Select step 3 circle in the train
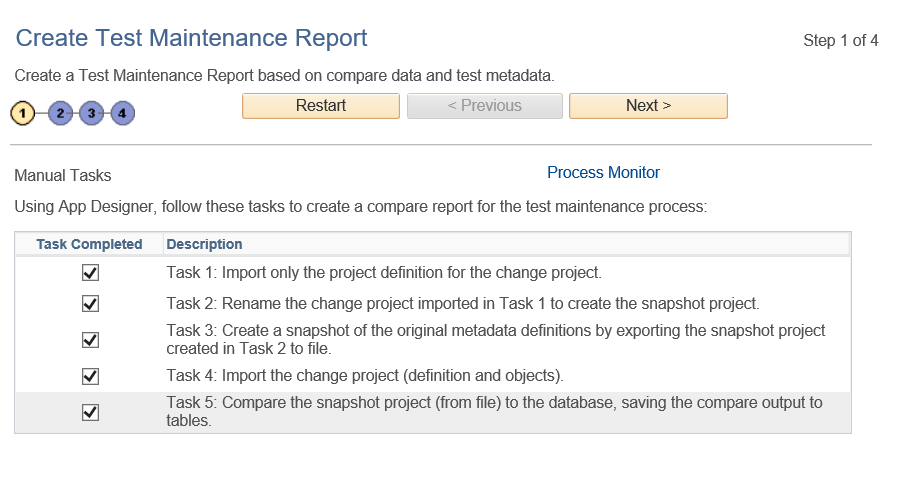 [91, 113]
